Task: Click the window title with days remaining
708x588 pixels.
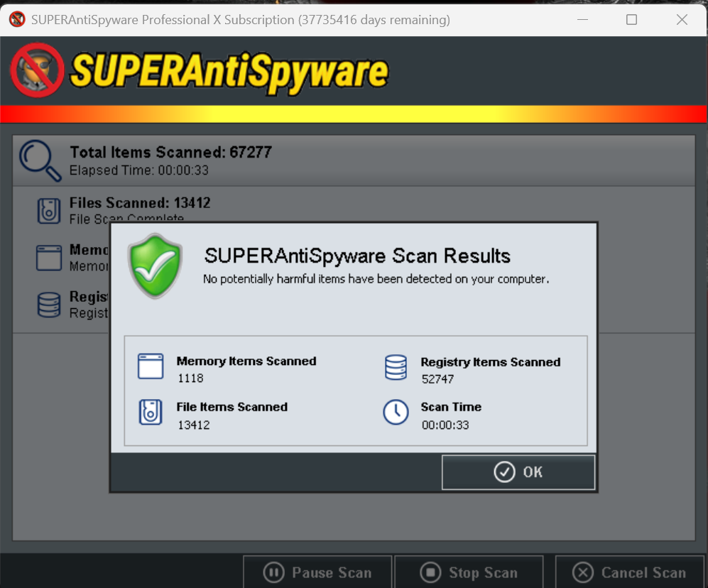Action: click(241, 20)
